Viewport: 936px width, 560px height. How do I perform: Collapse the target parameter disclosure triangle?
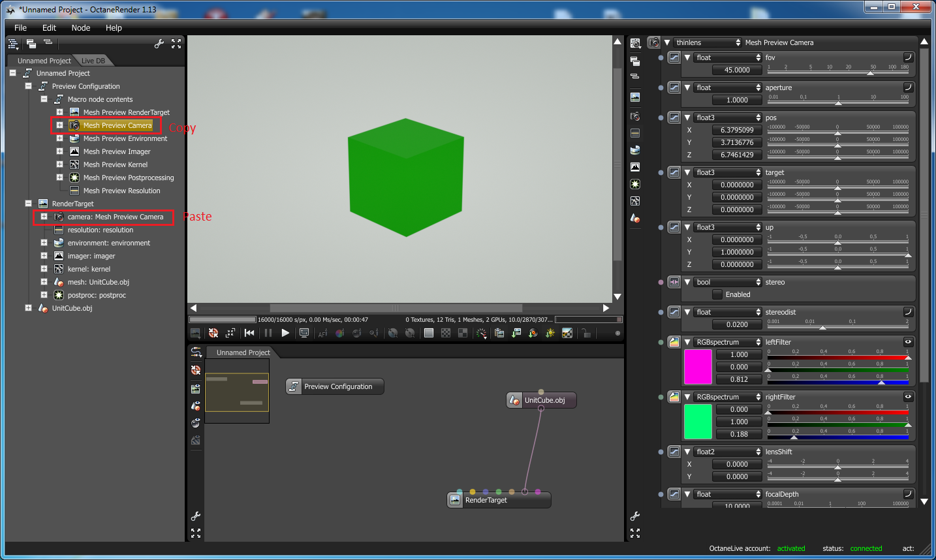[x=687, y=172]
